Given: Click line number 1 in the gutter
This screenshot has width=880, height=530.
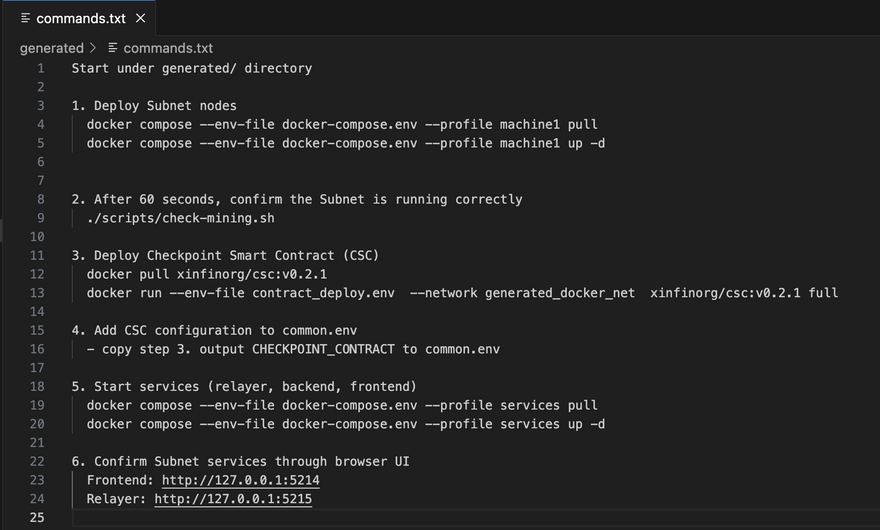Looking at the screenshot, I should pyautogui.click(x=41, y=68).
